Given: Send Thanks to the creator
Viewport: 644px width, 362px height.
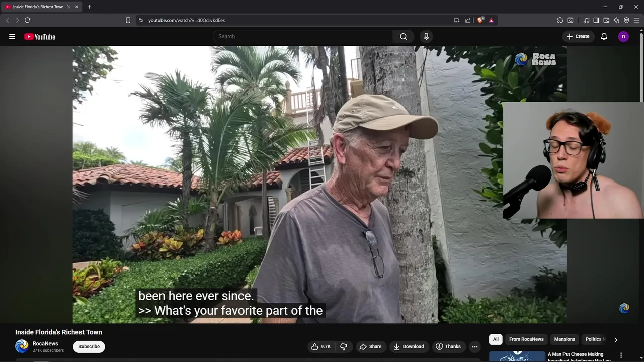Looking at the screenshot, I should coord(448,346).
